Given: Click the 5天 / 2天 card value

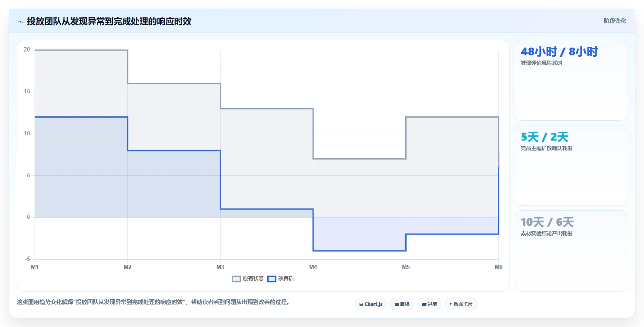Looking at the screenshot, I should click(545, 137).
